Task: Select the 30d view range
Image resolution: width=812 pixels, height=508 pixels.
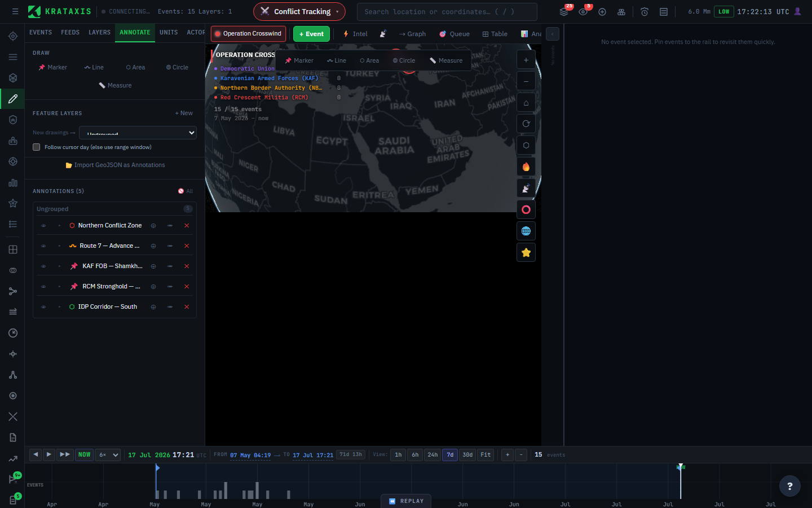Action: click(467, 455)
